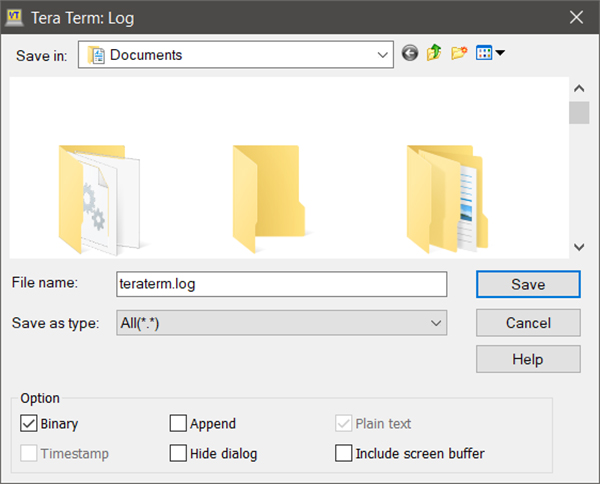Create a new folder
600x484 pixels.
(459, 54)
